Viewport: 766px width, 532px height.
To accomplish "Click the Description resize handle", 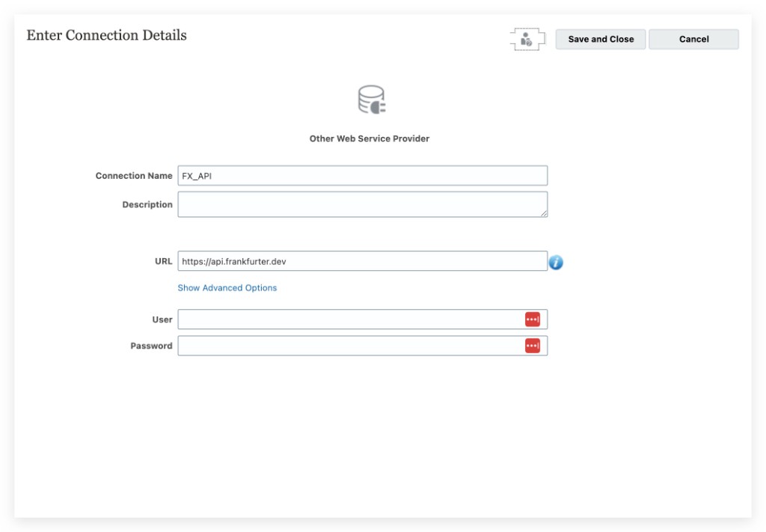I will (x=544, y=213).
